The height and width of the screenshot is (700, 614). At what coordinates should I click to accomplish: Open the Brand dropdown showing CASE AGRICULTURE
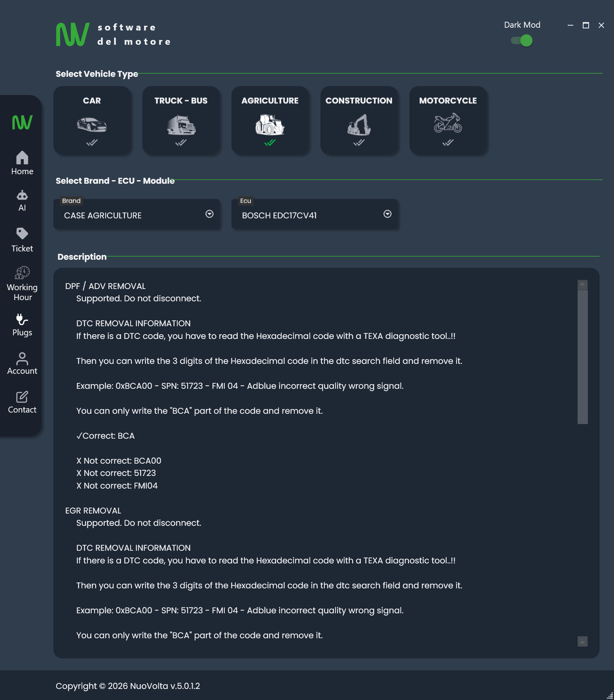(x=136, y=214)
